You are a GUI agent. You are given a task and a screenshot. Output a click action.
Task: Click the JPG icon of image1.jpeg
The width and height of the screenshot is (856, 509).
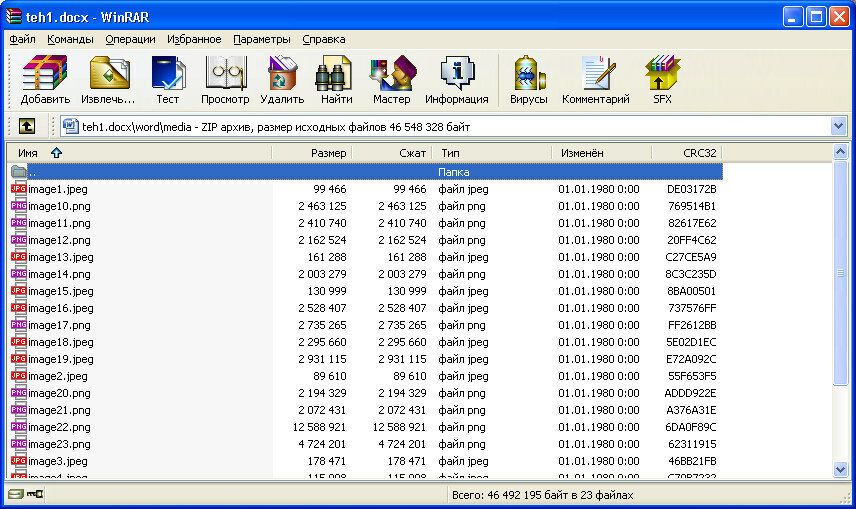pos(19,189)
